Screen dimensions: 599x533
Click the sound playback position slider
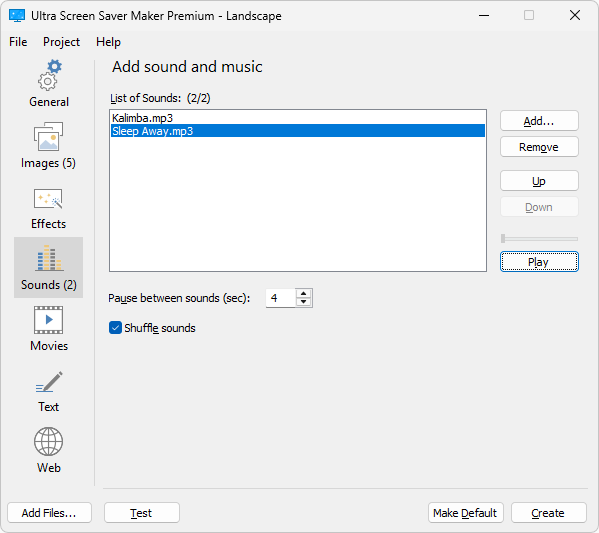[539, 239]
